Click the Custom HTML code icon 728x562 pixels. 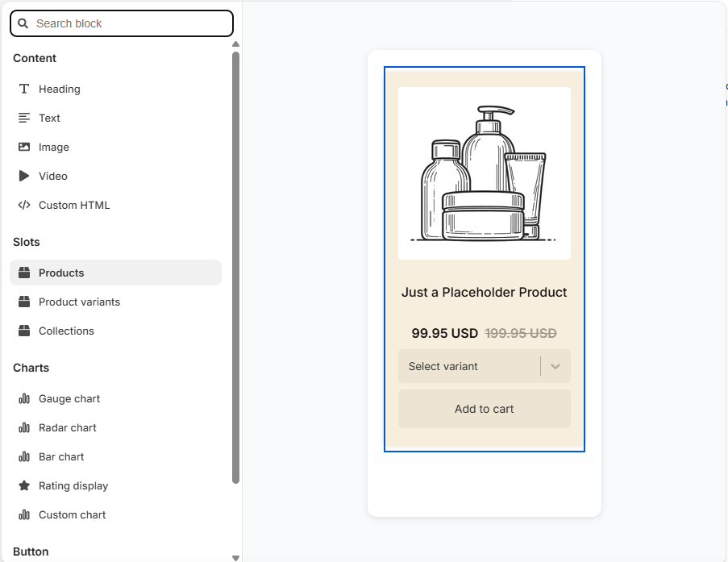pyautogui.click(x=24, y=205)
